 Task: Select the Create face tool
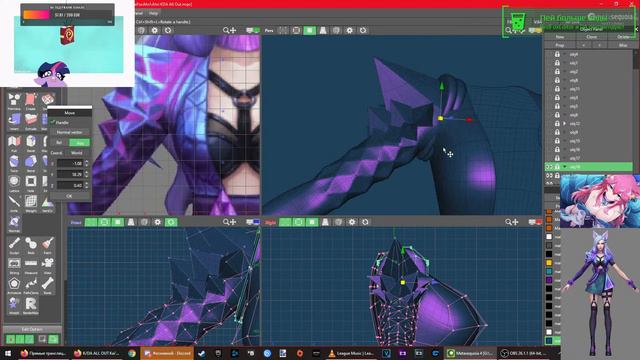31,100
